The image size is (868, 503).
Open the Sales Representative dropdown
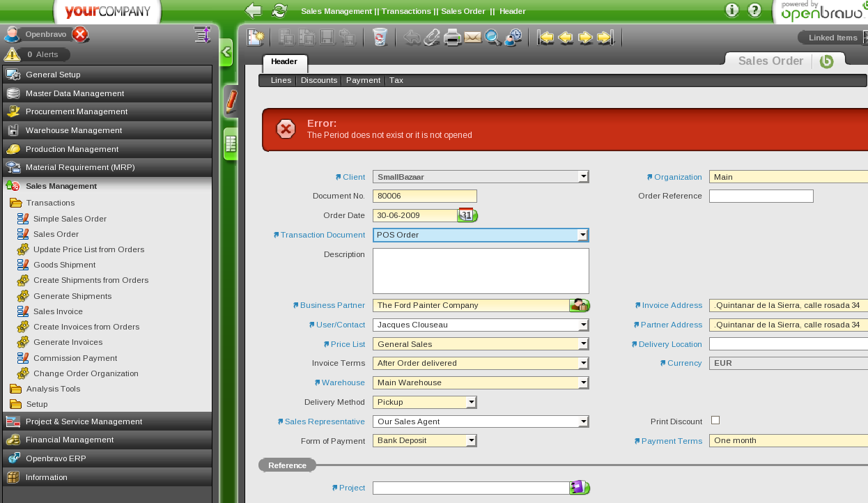pyautogui.click(x=583, y=421)
